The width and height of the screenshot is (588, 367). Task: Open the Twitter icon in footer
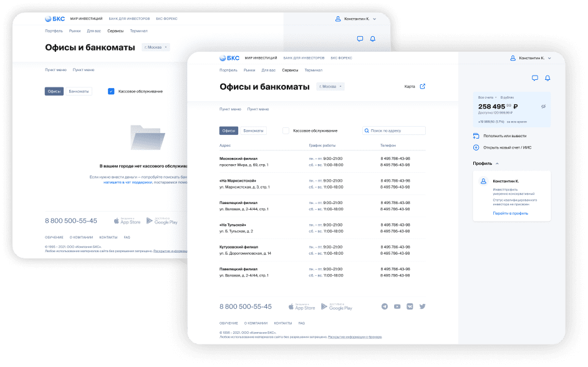(x=422, y=306)
